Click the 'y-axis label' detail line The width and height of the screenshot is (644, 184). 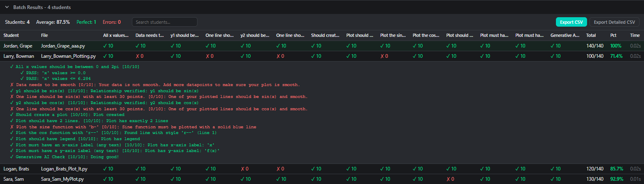tap(115, 151)
